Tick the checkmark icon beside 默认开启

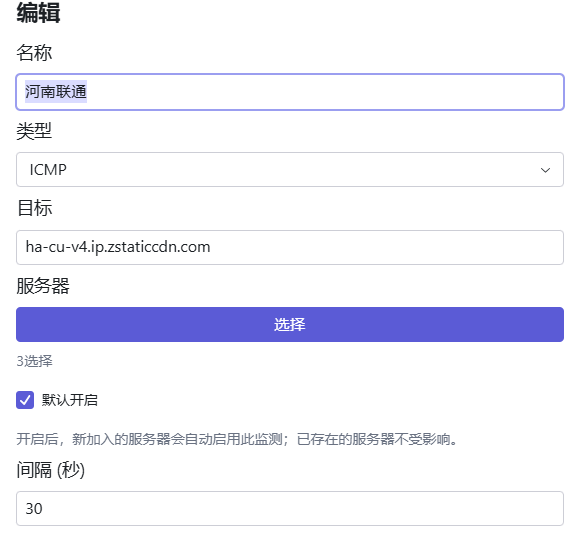pos(25,400)
